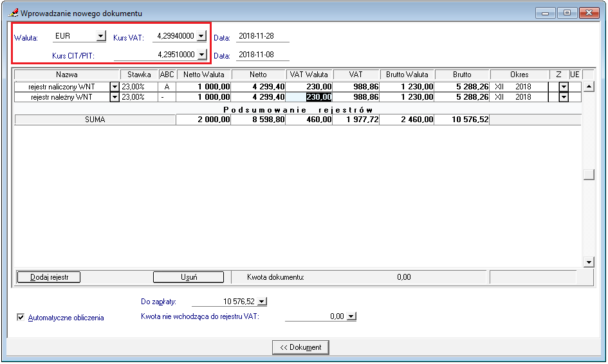Click the Brutto Waluta column header

pyautogui.click(x=407, y=75)
